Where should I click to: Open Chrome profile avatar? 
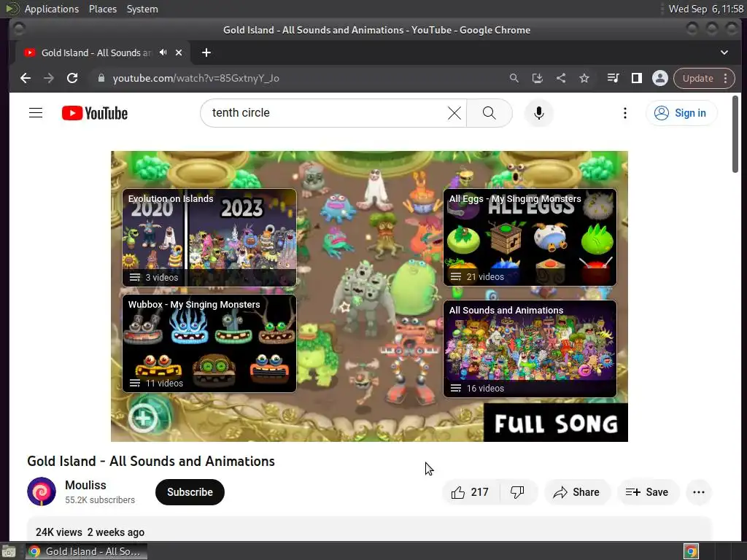[659, 78]
